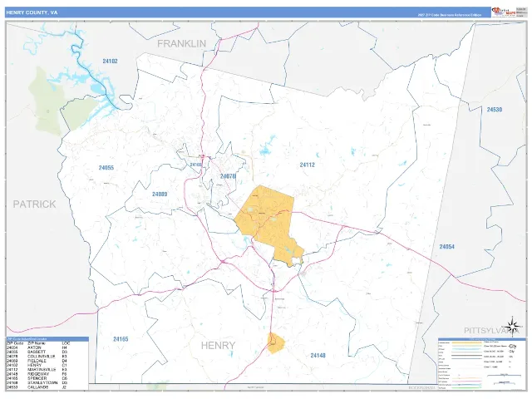Click ZIP code label 24112 on map
The height and width of the screenshot is (399, 532).
click(x=307, y=165)
